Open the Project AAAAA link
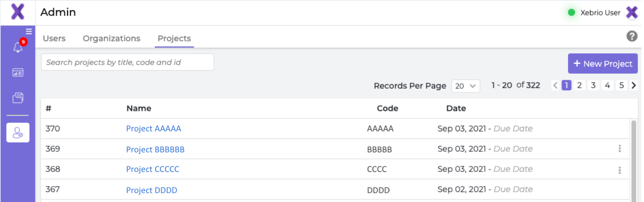This screenshot has width=644, height=202. click(154, 129)
